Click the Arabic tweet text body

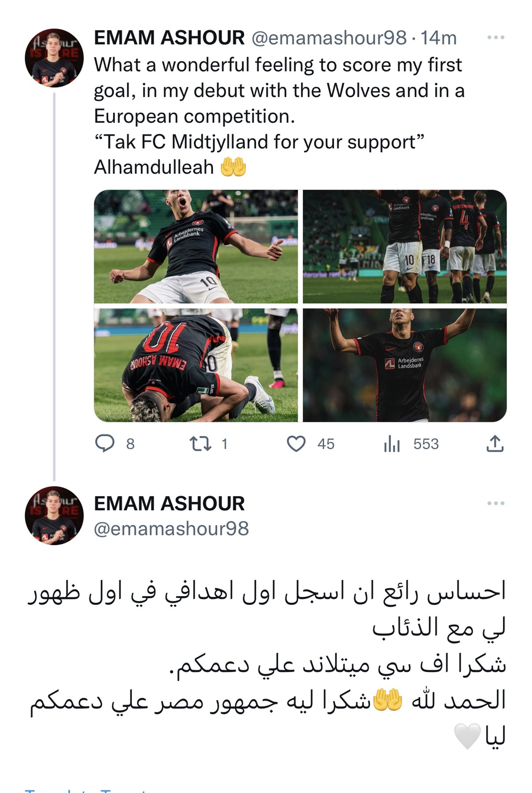coord(267,664)
